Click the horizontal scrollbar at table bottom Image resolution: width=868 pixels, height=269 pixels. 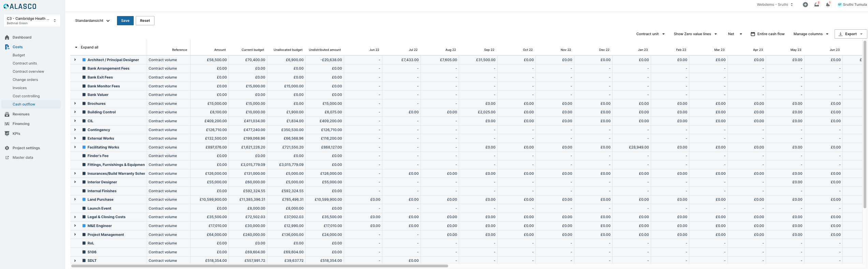coord(259,266)
